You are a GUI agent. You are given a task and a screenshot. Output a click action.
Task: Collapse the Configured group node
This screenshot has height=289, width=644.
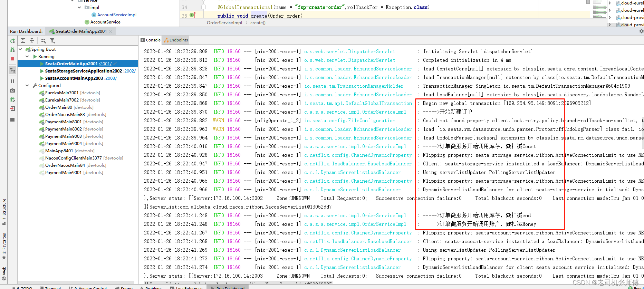tap(27, 86)
